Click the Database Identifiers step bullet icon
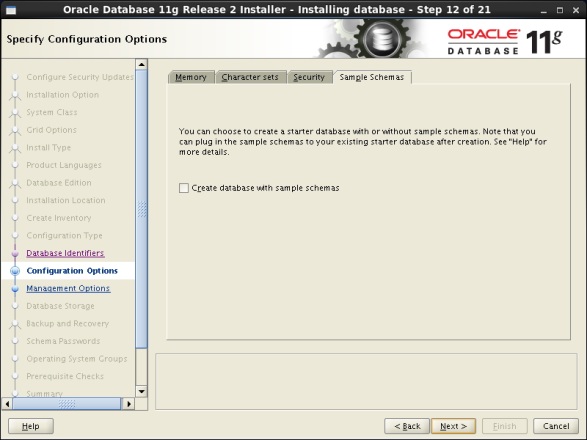 pos(15,254)
